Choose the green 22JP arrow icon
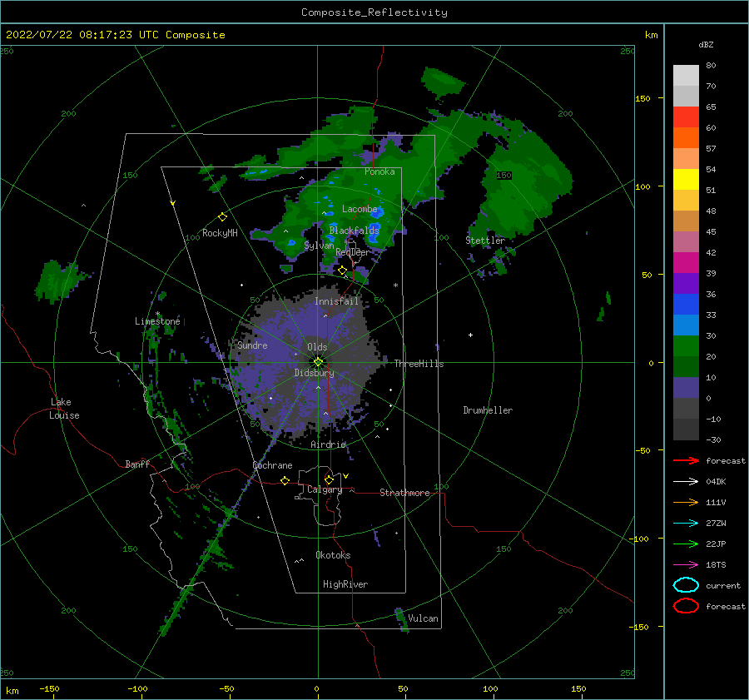The width and height of the screenshot is (749, 700). pyautogui.click(x=686, y=544)
